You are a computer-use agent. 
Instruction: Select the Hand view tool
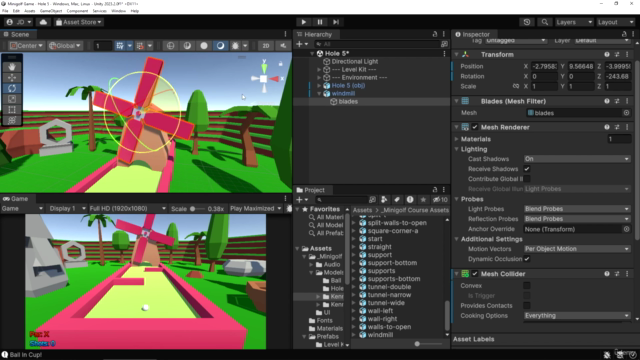pos(12,67)
